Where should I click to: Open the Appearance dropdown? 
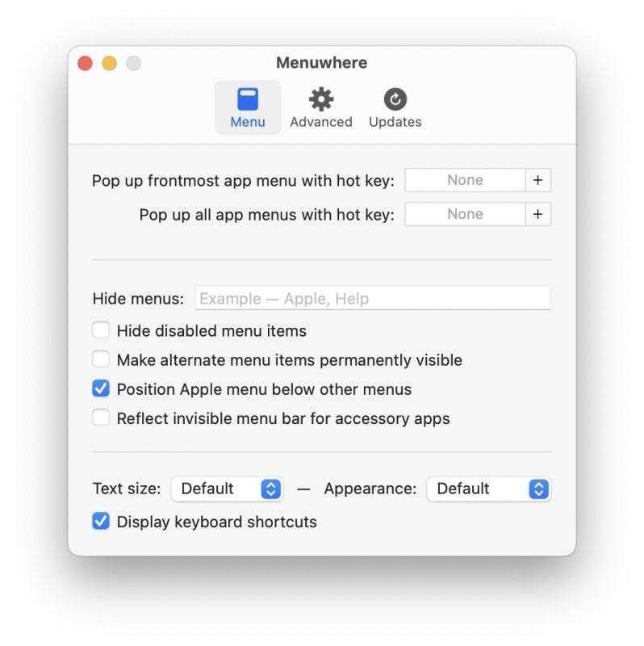click(489, 489)
